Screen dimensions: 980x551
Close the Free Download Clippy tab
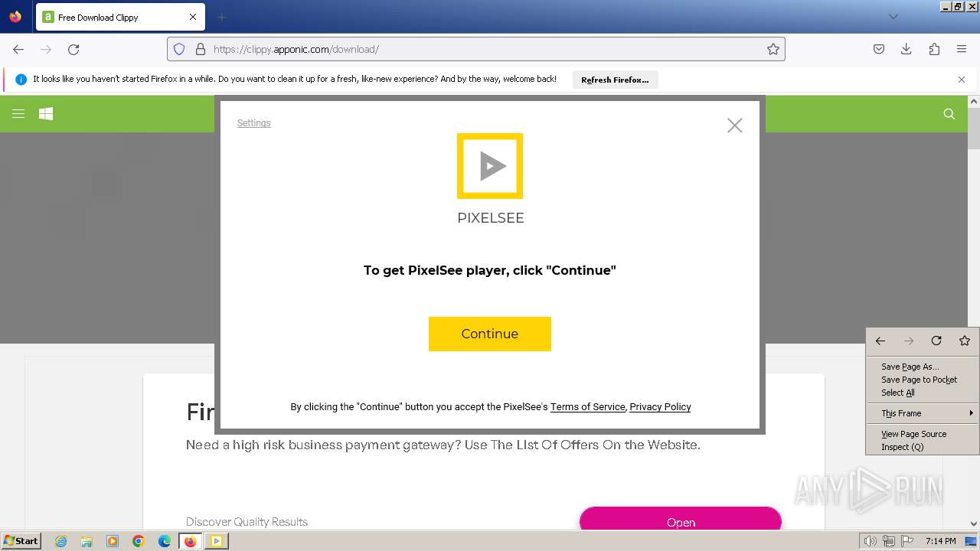click(193, 17)
